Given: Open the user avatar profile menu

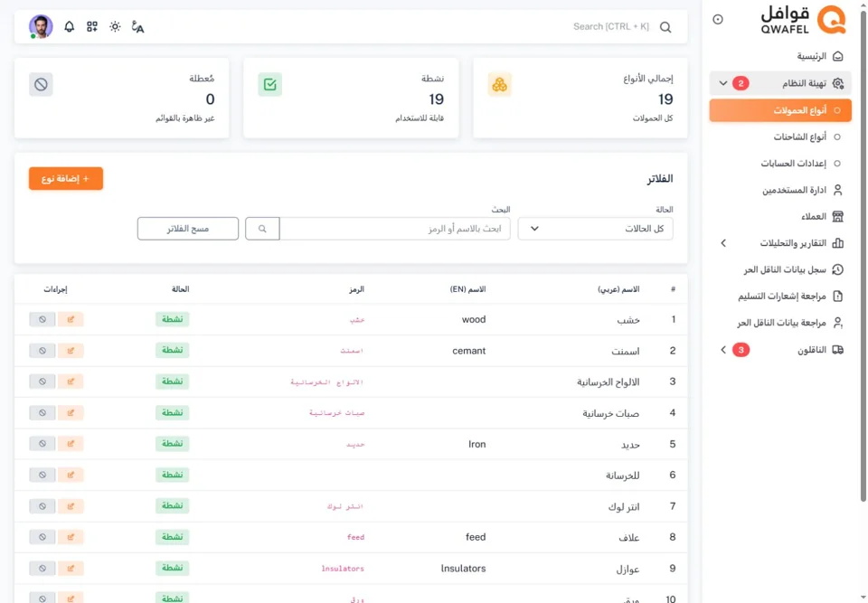Looking at the screenshot, I should 41,26.
